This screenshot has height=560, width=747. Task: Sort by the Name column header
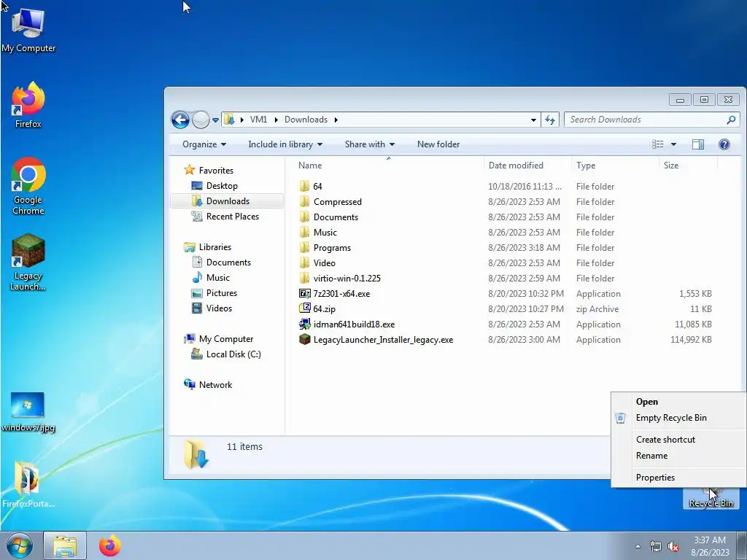click(x=384, y=166)
